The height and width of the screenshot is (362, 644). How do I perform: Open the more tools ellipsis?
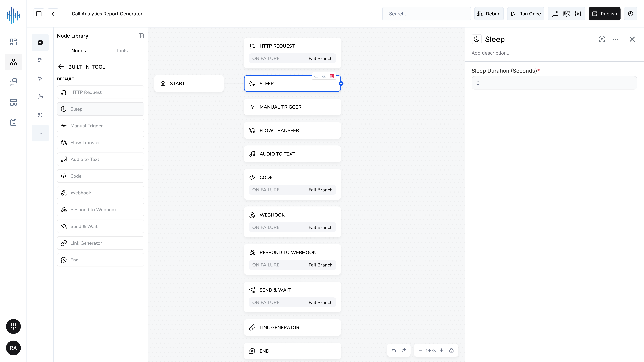(40, 133)
